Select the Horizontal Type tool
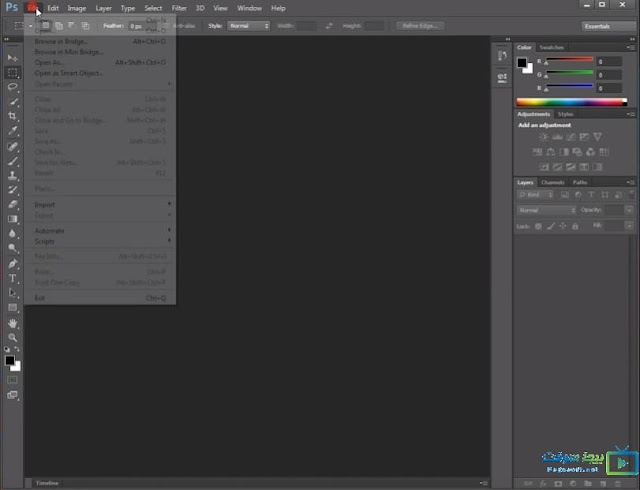 pyautogui.click(x=13, y=278)
